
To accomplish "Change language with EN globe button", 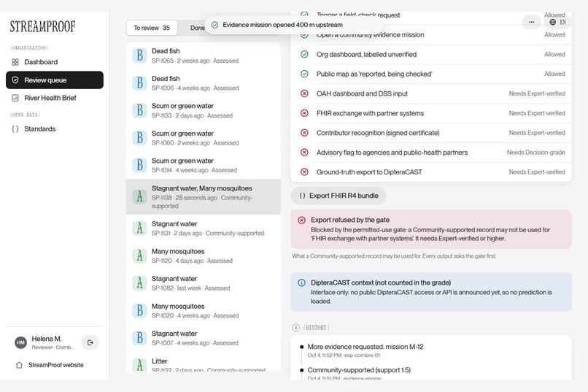I will click(x=557, y=22).
